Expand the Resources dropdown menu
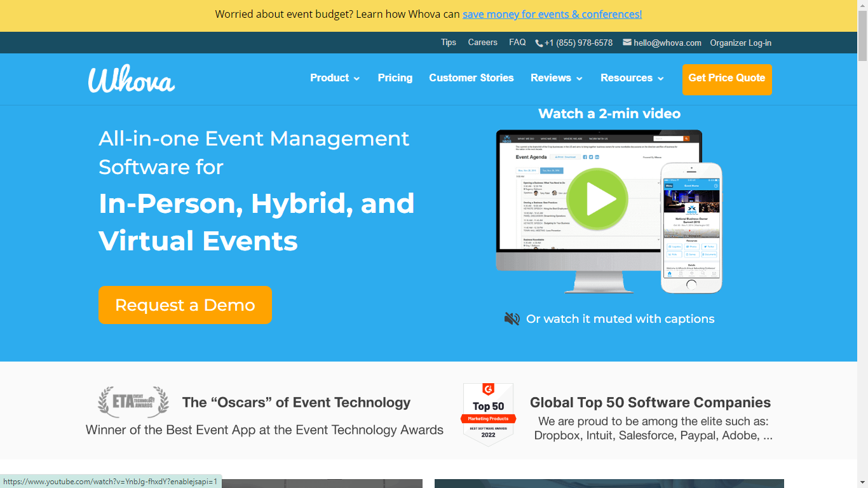Image resolution: width=868 pixels, height=488 pixels. 632,78
